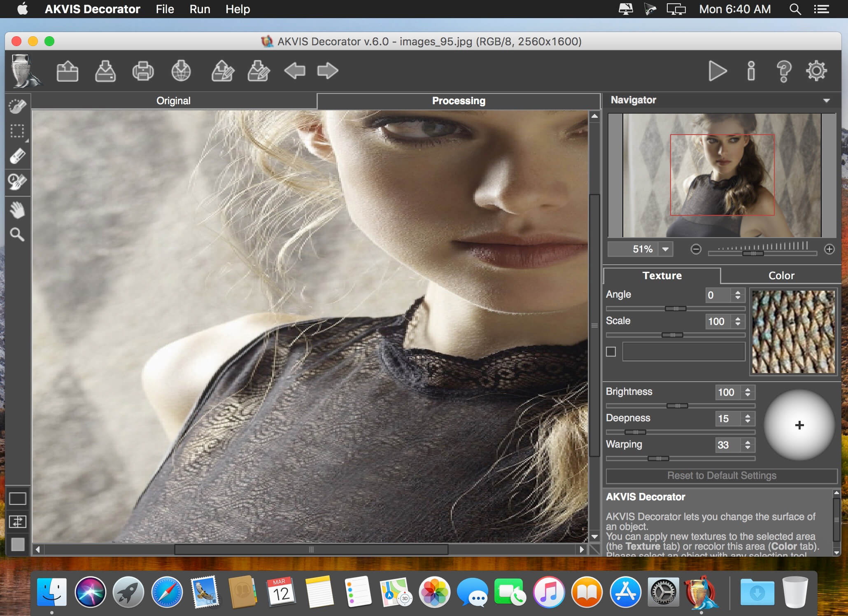Open the Help question mark icon
The height and width of the screenshot is (616, 848).
point(784,71)
